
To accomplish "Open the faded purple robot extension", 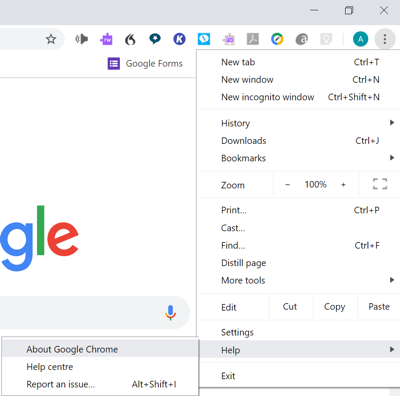I will (x=229, y=39).
